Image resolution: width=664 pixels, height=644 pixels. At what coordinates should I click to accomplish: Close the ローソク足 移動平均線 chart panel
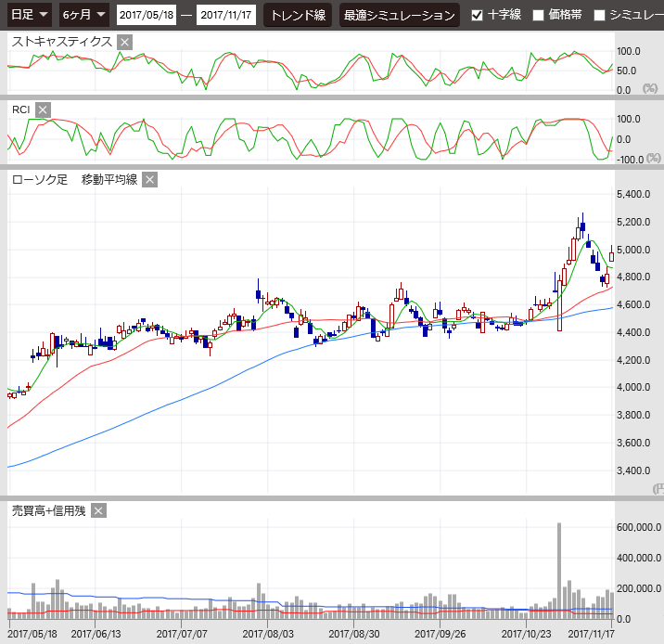pyautogui.click(x=150, y=180)
